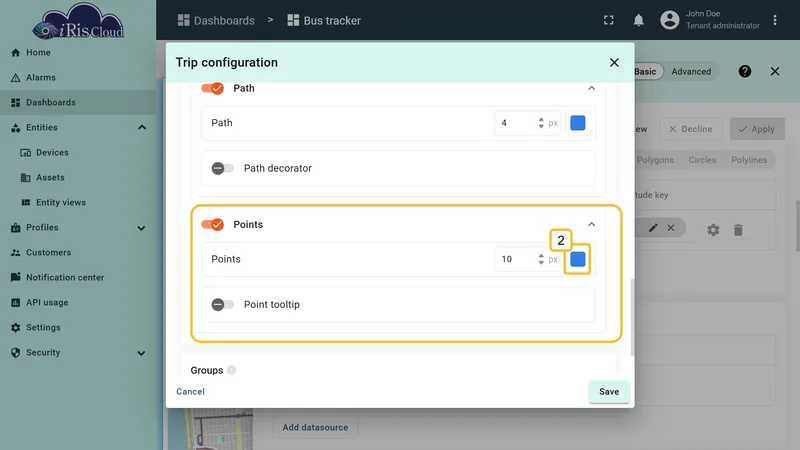Open John Doe user avatar
The height and width of the screenshot is (450, 800).
pos(670,20)
